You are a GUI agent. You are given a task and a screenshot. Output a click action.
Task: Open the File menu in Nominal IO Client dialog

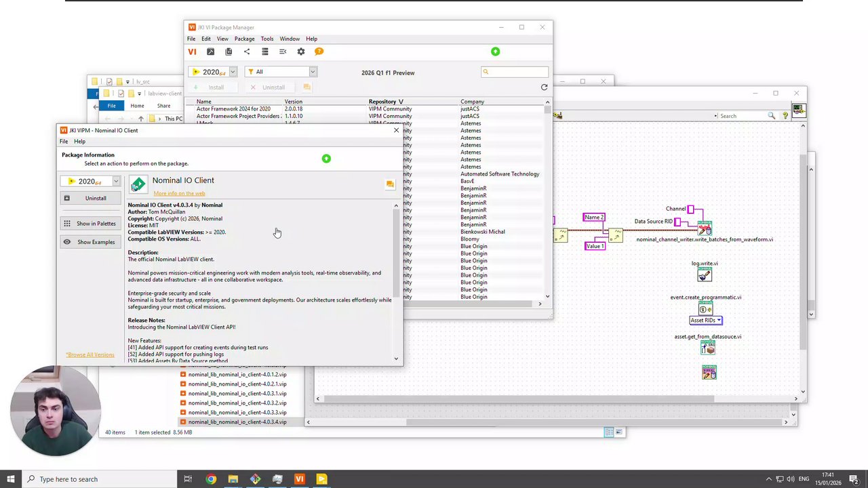pos(64,142)
